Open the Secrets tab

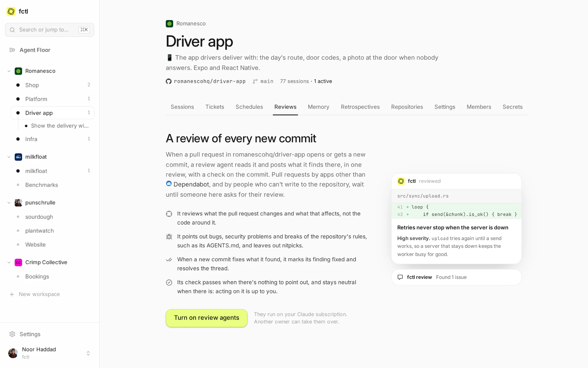[512, 107]
